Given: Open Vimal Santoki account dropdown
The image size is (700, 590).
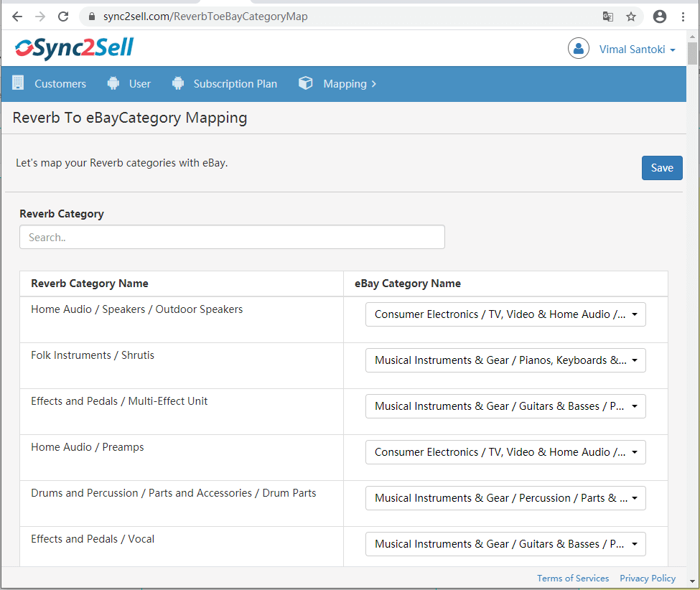Looking at the screenshot, I should tap(637, 49).
